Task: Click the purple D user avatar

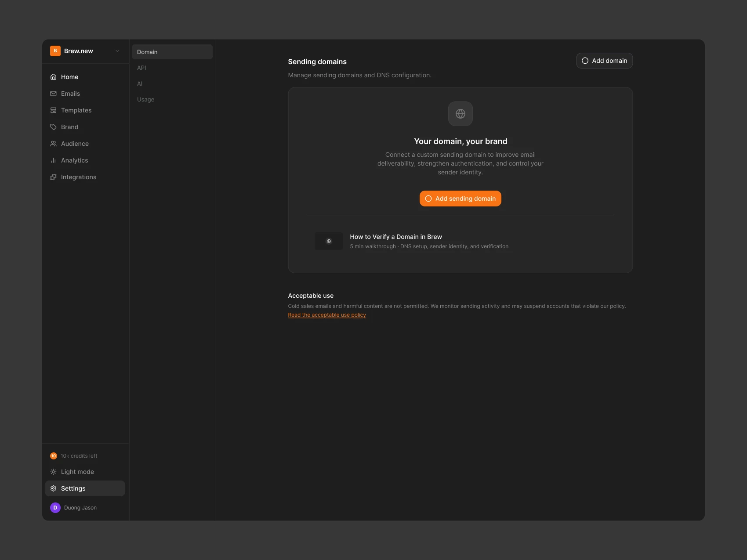Action: coord(55,508)
